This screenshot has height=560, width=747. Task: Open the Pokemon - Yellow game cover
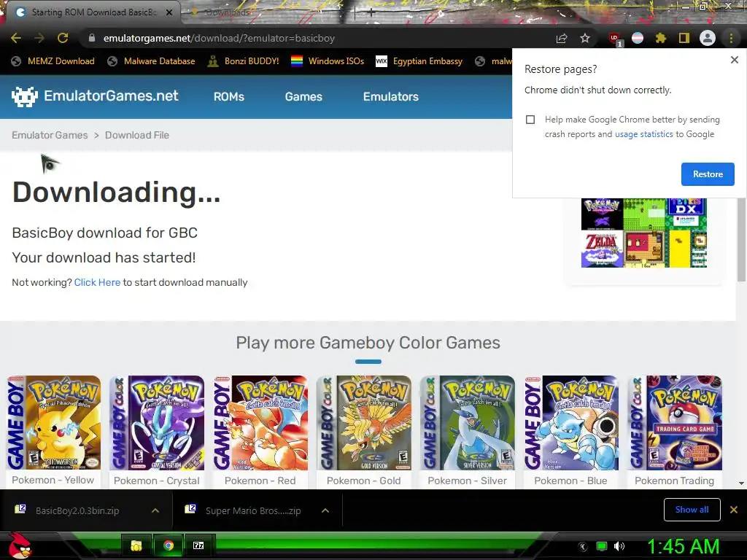(x=53, y=423)
